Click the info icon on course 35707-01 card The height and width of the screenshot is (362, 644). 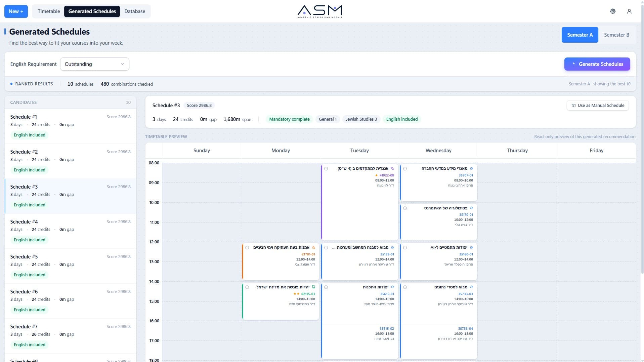(405, 168)
